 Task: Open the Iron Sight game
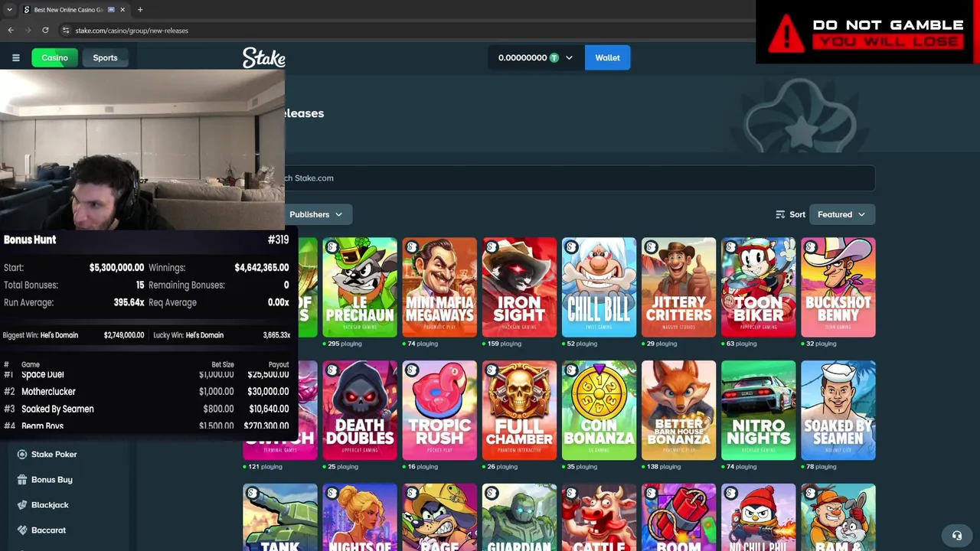point(519,287)
